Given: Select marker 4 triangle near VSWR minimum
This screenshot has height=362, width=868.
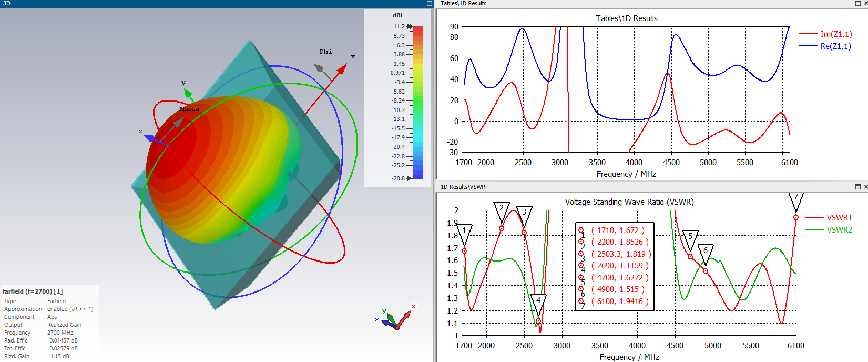Looking at the screenshot, I should [x=538, y=304].
